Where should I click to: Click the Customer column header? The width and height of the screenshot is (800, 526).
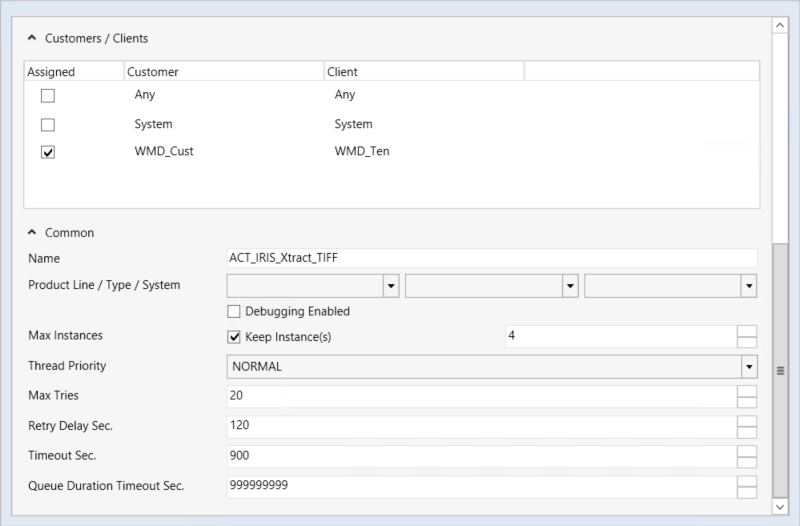(x=223, y=72)
